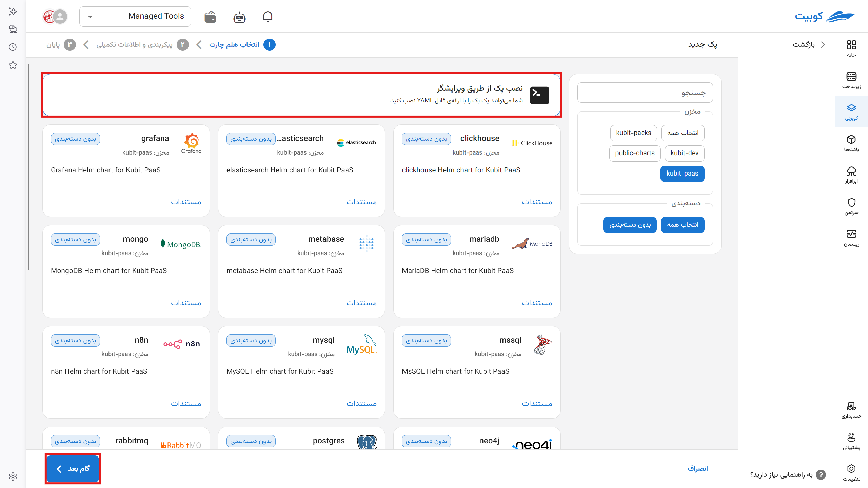
Task: Toggle انتخاب همه in مخزن filters
Action: [683, 133]
